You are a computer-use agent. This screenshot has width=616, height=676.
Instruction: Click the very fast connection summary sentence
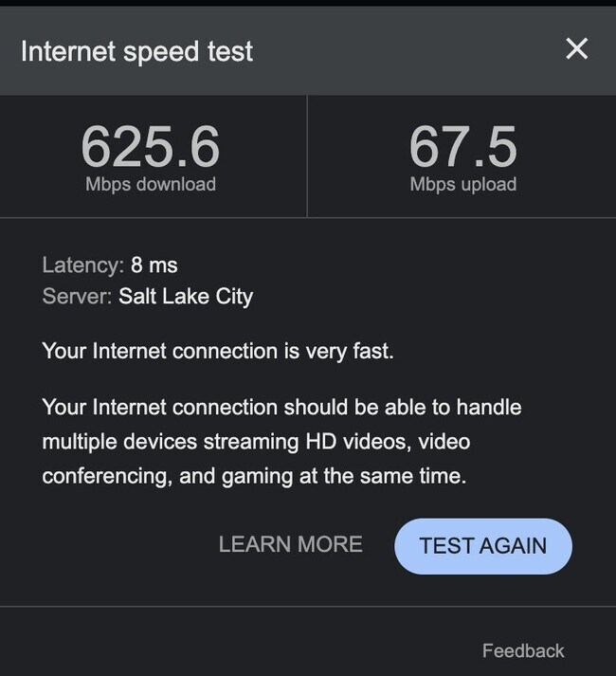coord(218,351)
